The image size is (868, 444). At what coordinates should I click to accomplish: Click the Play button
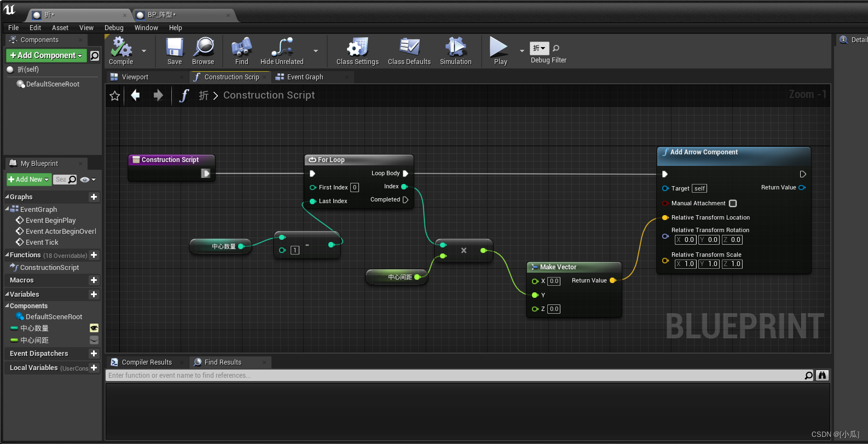click(x=500, y=50)
